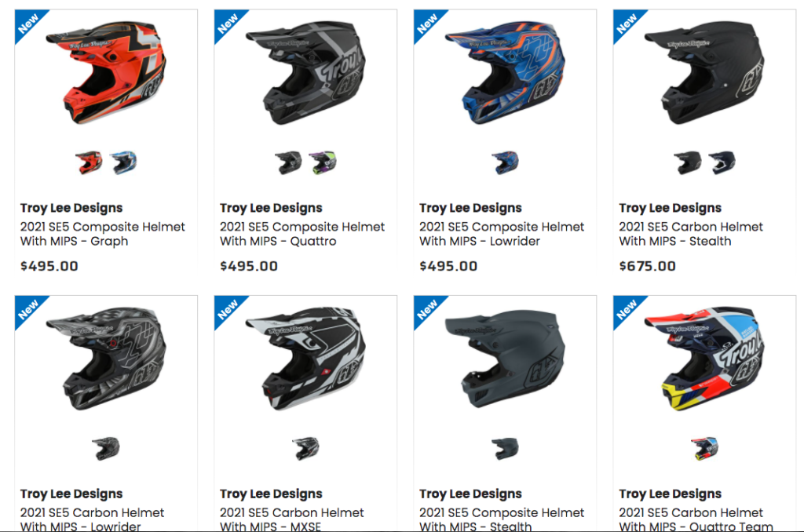
Task: Open the SE5 Carbon Helmet MXSE title link
Action: (291, 519)
